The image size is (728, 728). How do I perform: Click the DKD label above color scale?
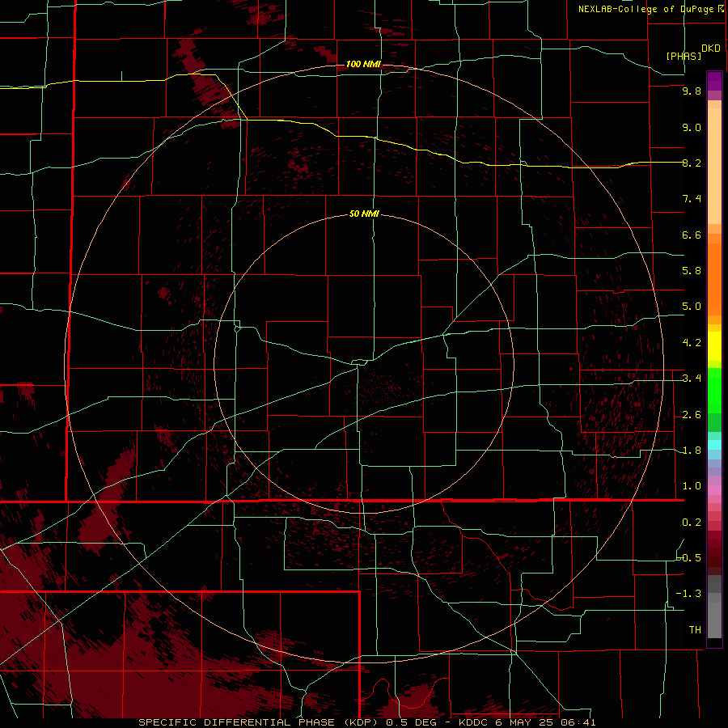tap(711, 49)
